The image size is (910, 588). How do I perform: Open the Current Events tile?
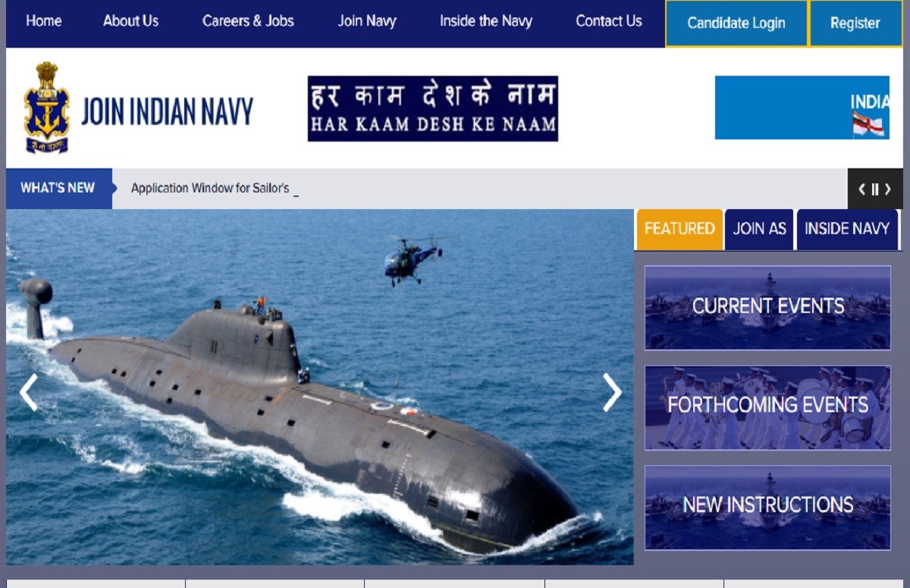[767, 307]
